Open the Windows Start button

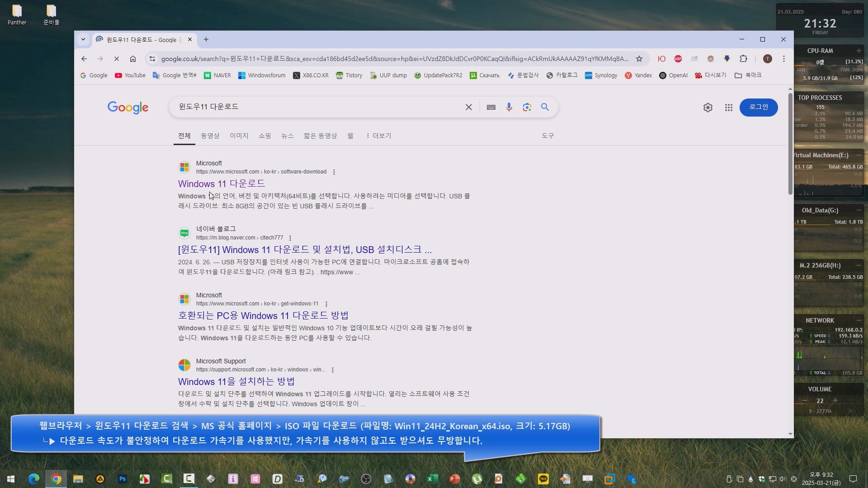coord(11,479)
